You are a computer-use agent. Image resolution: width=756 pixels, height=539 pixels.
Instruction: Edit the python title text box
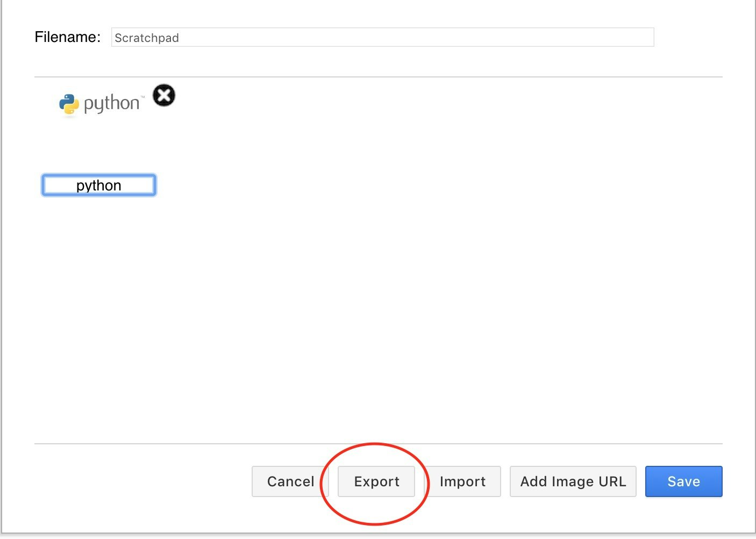pos(99,185)
